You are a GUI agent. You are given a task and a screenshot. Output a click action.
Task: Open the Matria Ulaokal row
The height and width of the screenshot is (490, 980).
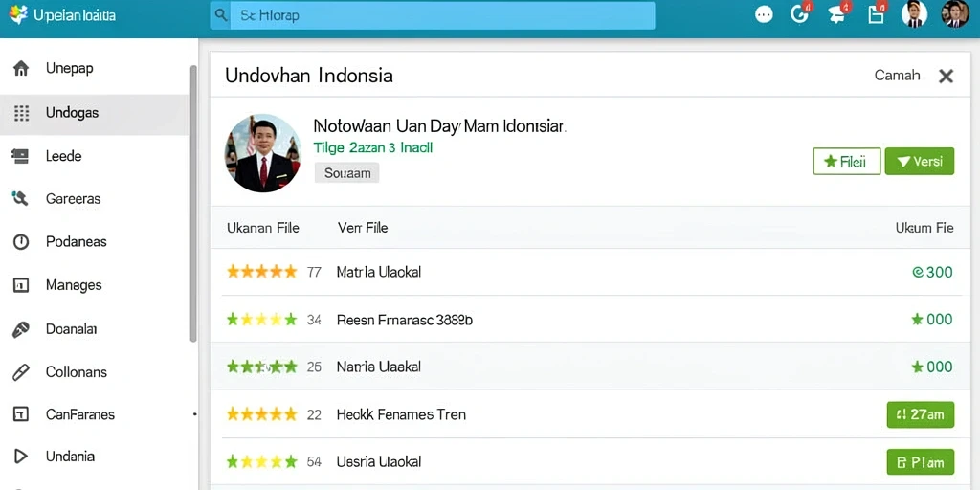tap(589, 272)
